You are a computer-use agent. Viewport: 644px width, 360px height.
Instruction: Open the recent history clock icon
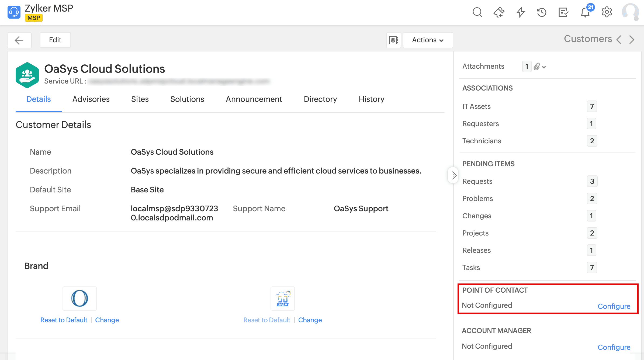542,12
